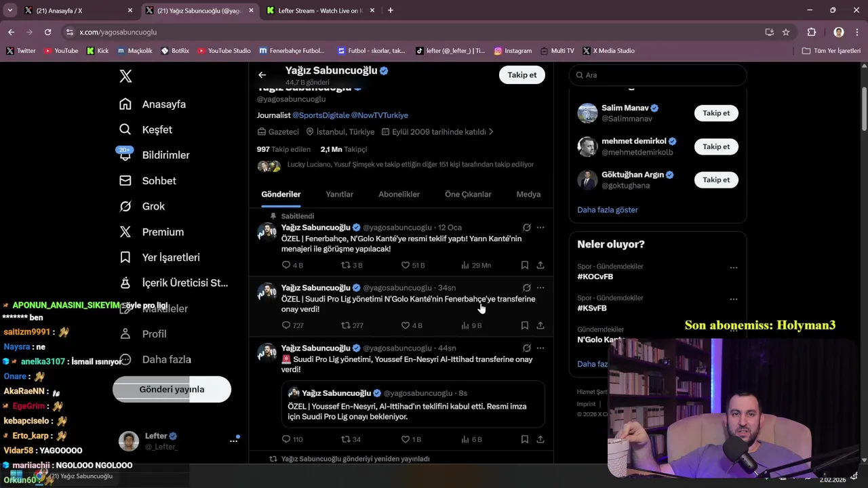The width and height of the screenshot is (868, 488).
Task: Open the 997 Takip edilen list
Action: [x=283, y=149]
